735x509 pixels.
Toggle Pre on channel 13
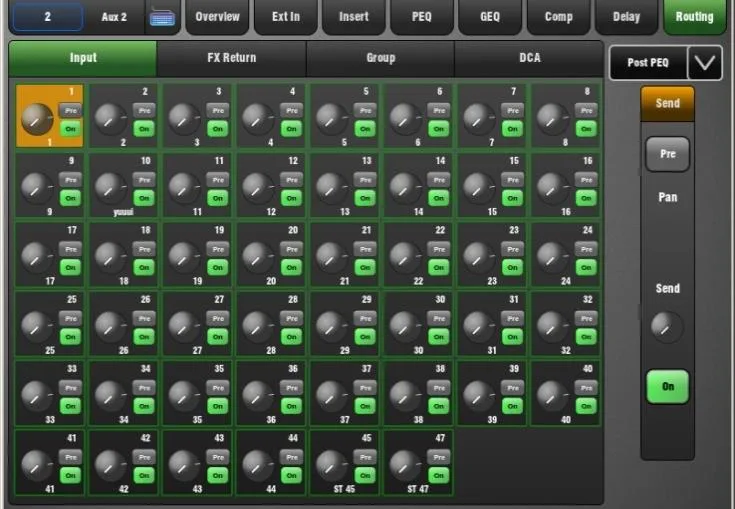click(366, 180)
